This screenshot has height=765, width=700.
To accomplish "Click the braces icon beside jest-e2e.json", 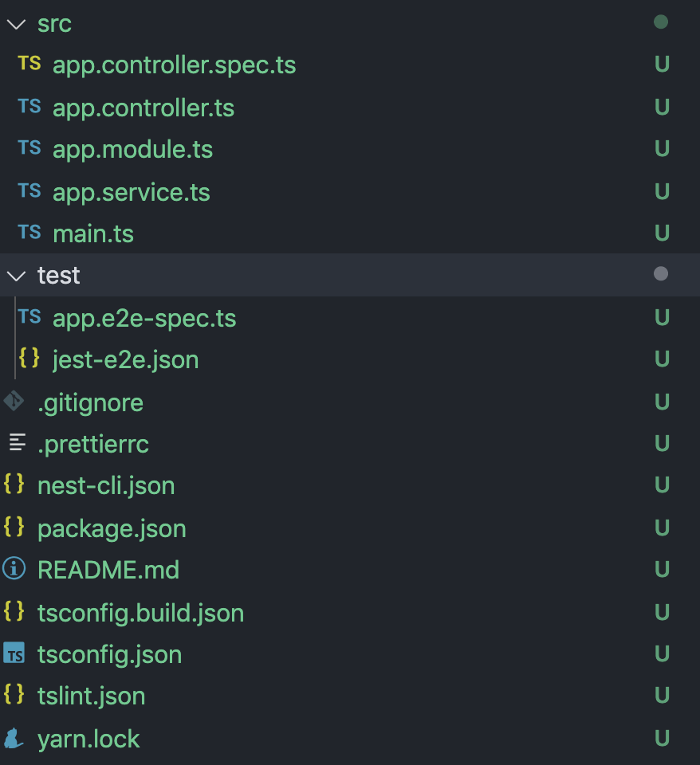I will tap(29, 359).
